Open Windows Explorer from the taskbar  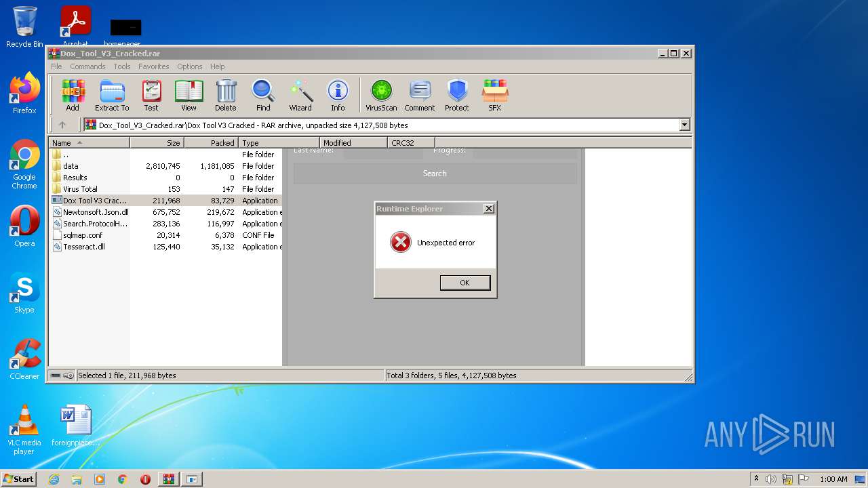pyautogui.click(x=77, y=479)
